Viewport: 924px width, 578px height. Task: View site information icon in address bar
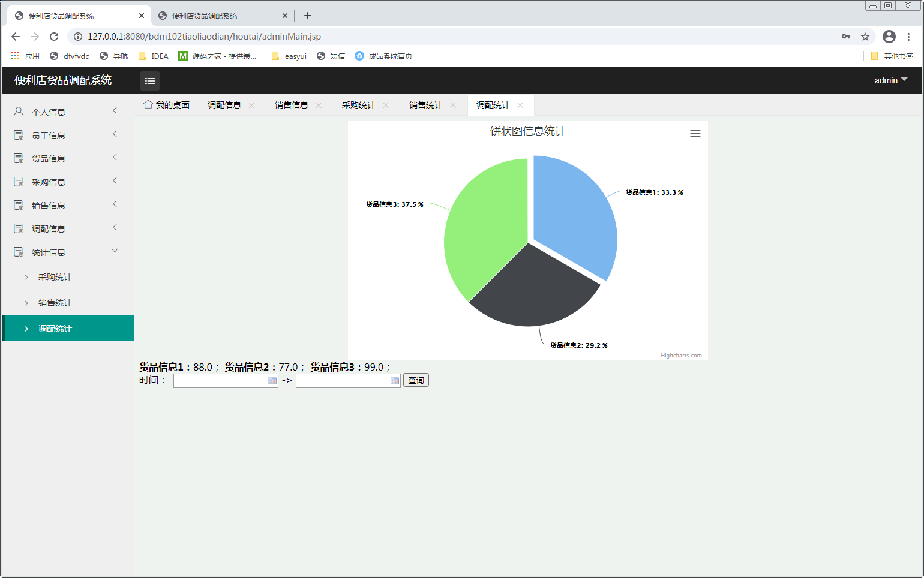[x=78, y=37]
